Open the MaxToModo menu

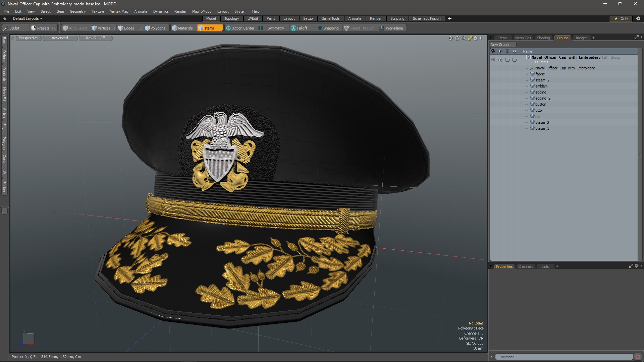coord(202,11)
